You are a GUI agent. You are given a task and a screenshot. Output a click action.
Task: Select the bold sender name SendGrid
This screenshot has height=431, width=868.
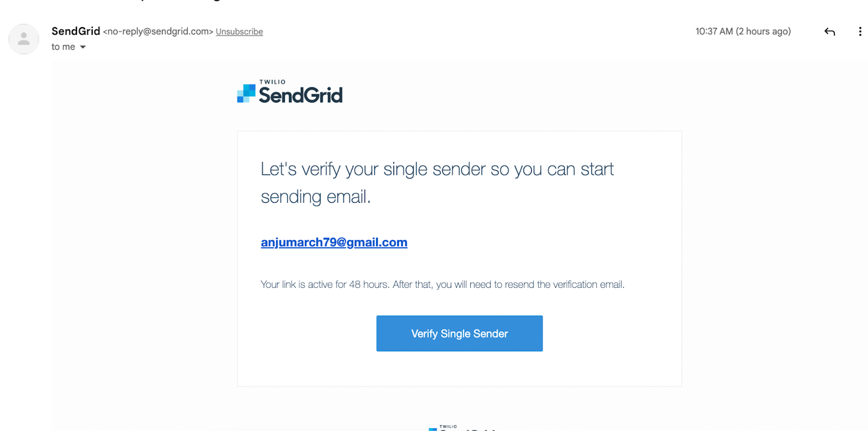(76, 31)
